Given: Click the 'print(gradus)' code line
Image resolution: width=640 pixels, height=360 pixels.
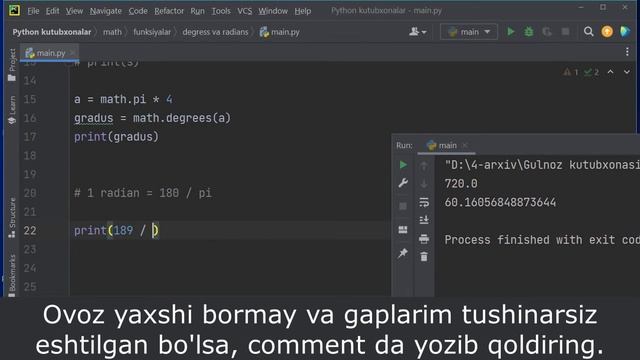Looking at the screenshot, I should (x=116, y=137).
